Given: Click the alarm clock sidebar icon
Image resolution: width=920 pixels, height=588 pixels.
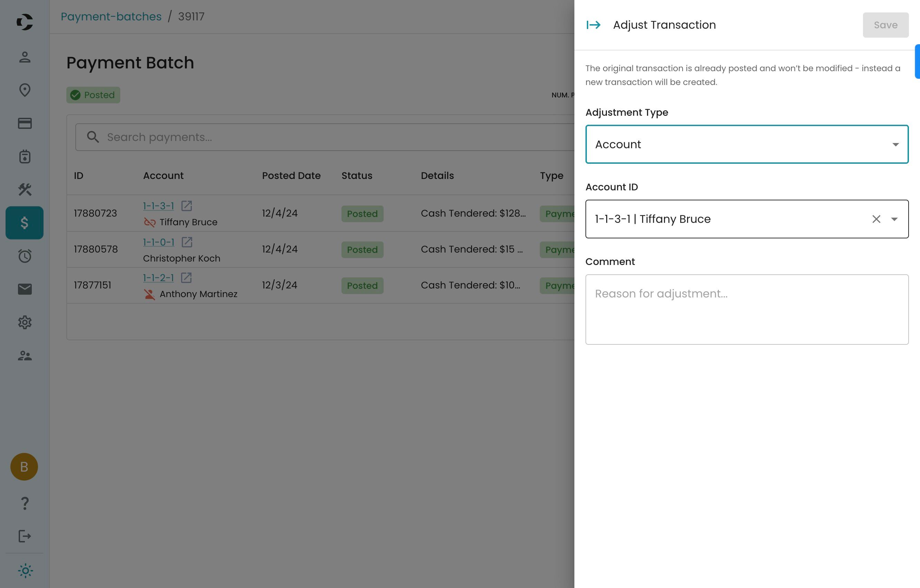Looking at the screenshot, I should pyautogui.click(x=25, y=256).
